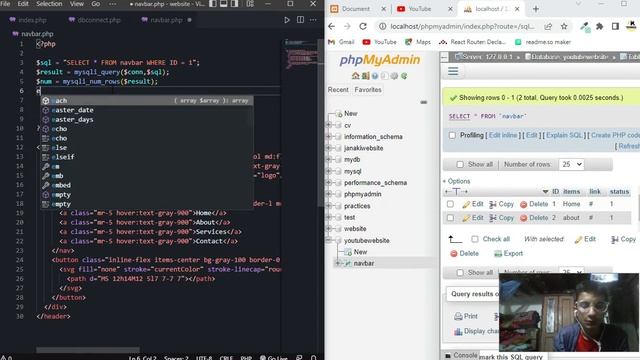Delete the Home row
640x360 pixels.
tap(534, 204)
